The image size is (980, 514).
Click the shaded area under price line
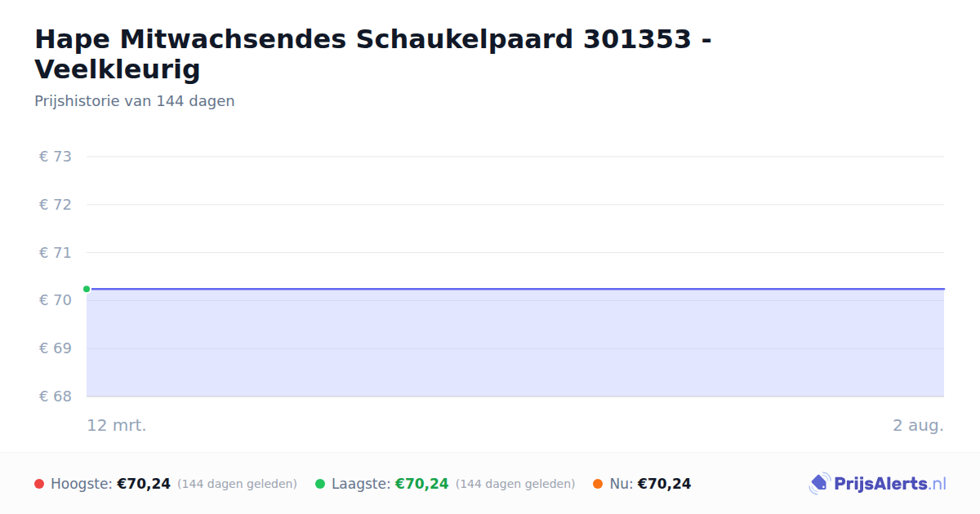click(515, 343)
